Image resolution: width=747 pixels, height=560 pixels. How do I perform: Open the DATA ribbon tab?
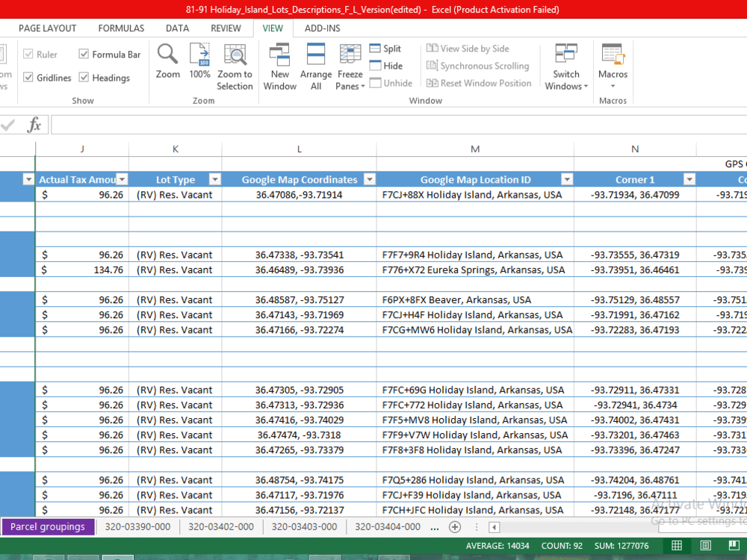pos(177,28)
